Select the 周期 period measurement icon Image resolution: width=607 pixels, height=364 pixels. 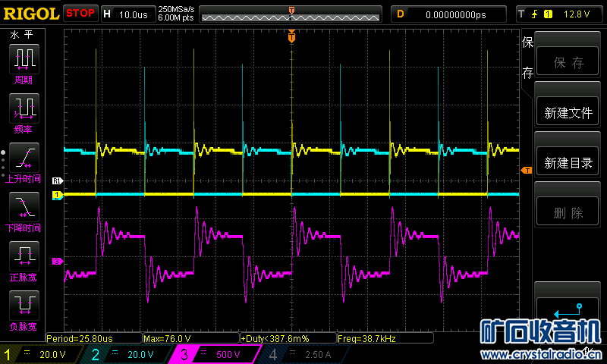tap(24, 59)
